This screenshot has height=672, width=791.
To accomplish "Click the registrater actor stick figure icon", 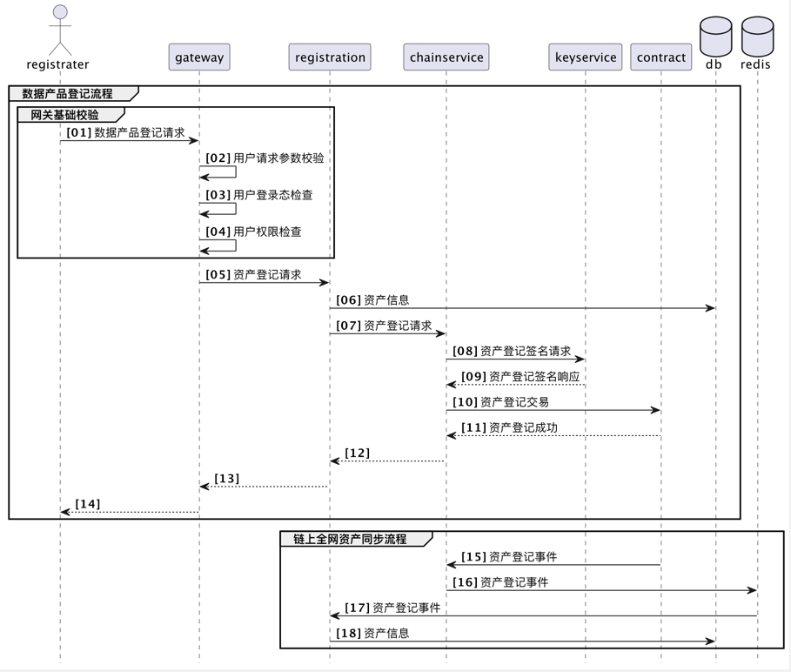I will coord(59,29).
